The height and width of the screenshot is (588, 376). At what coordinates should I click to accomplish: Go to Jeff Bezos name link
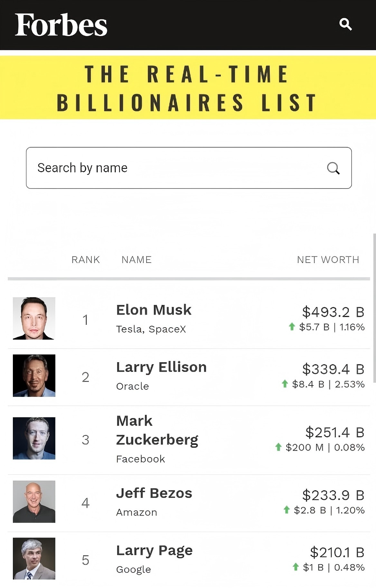pyautogui.click(x=154, y=493)
